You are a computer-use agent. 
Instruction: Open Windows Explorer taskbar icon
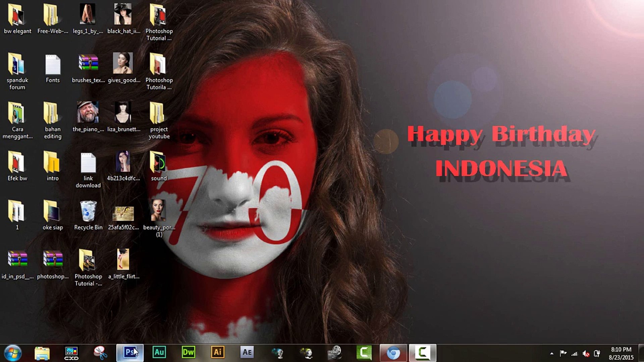(42, 353)
